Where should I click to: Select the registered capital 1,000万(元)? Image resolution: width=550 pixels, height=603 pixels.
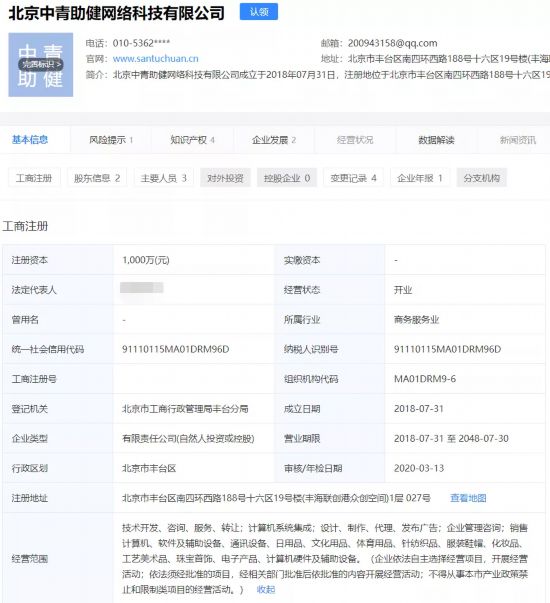click(x=146, y=260)
